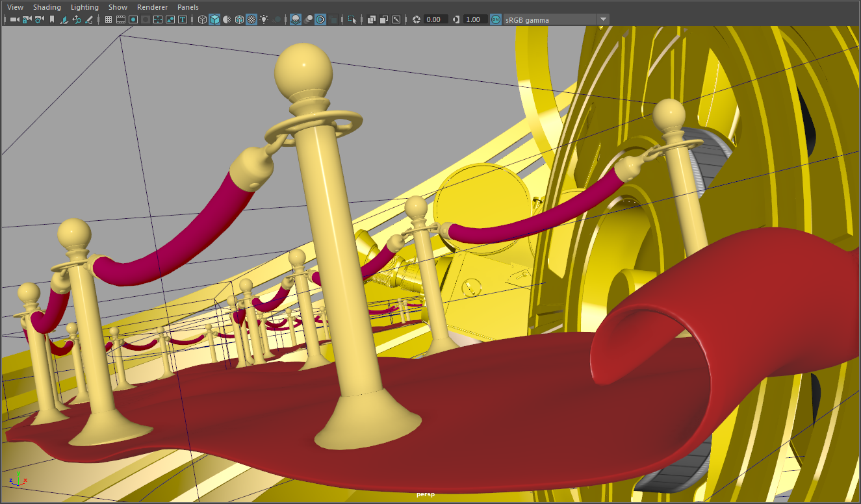Enable Use Default Material icon
The image size is (861, 504).
(x=227, y=19)
